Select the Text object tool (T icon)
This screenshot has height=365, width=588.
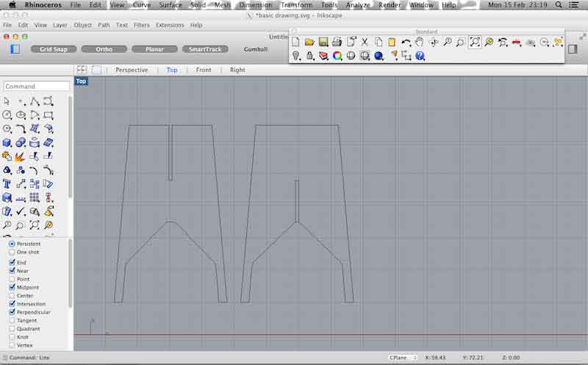point(7,184)
